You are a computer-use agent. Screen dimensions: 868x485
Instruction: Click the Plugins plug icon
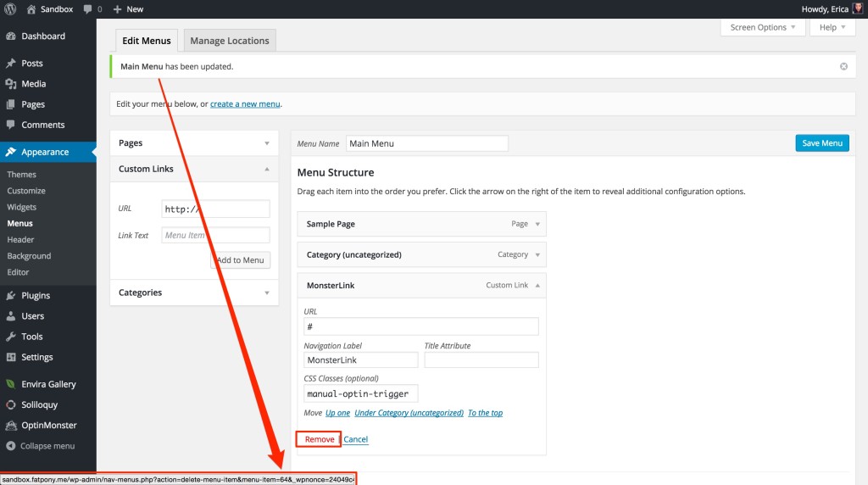[x=10, y=296]
